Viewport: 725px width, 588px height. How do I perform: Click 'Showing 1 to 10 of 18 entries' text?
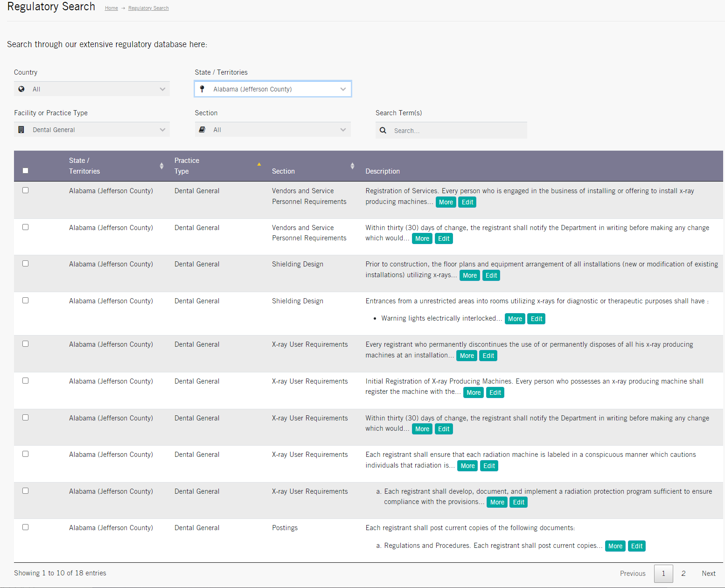point(60,573)
